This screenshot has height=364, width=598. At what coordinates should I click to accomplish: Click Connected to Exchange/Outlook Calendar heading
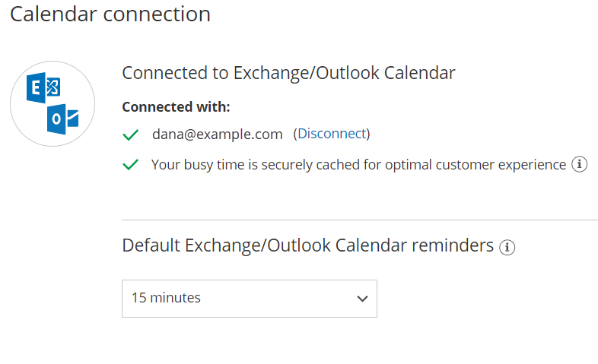288,73
